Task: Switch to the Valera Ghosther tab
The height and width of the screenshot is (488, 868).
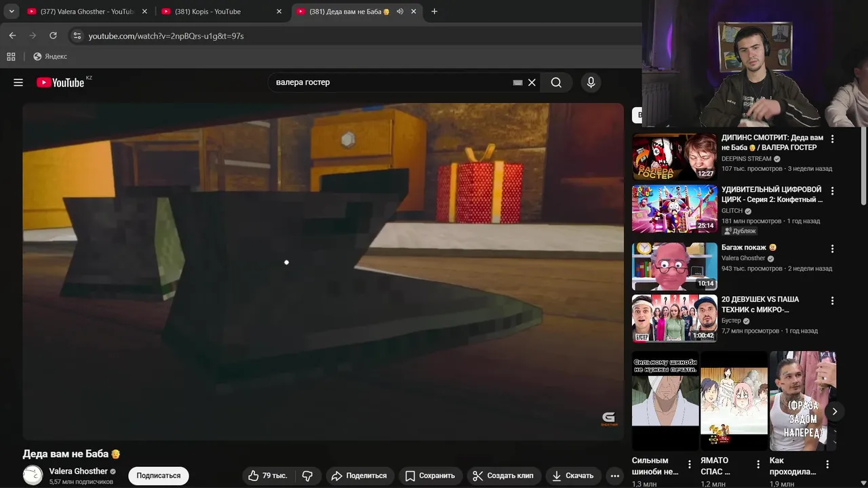Action: pyautogui.click(x=87, y=12)
